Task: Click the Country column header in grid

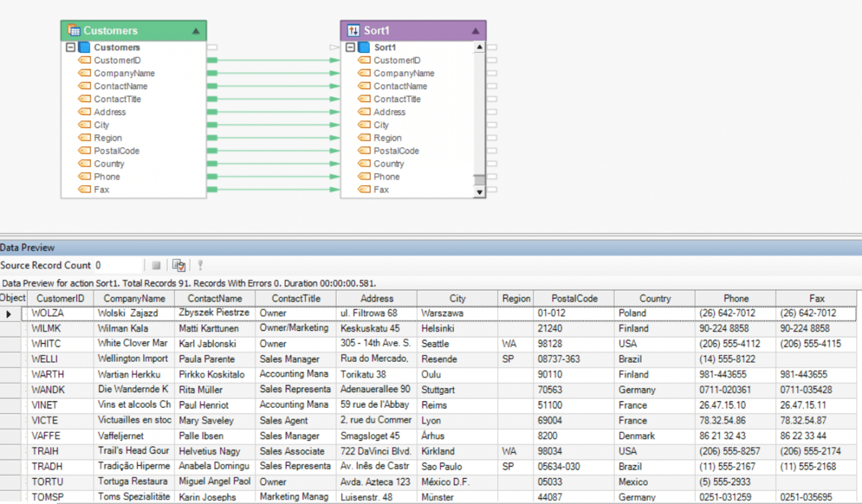Action: (654, 299)
